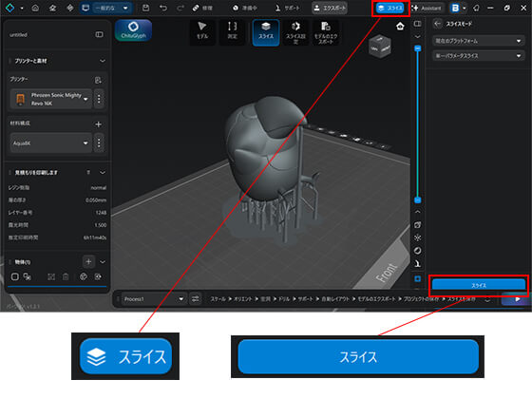The height and width of the screenshot is (399, 532).
Task: Click the print estimate help icon
Action: 88,173
